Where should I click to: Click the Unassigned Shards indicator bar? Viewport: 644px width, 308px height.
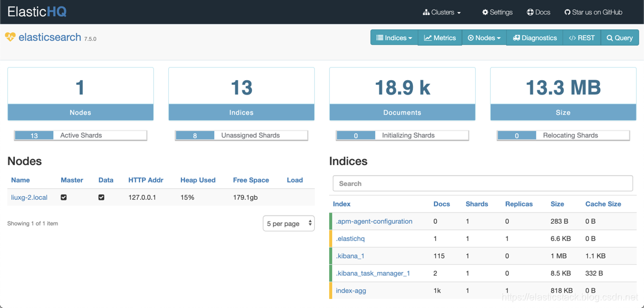coord(242,136)
